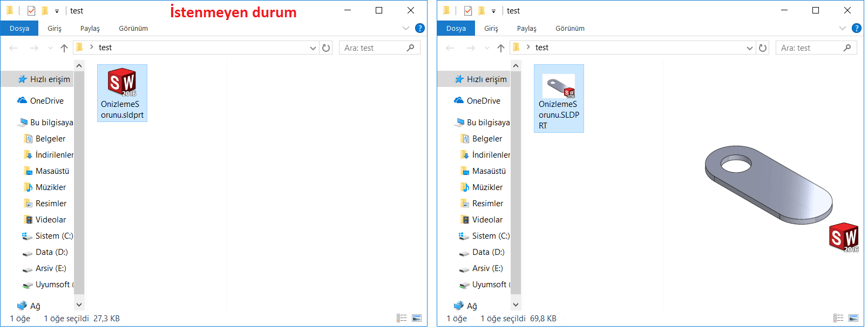Click the sidebar scroll up arrow in left window
The height and width of the screenshot is (331, 868).
click(79, 66)
